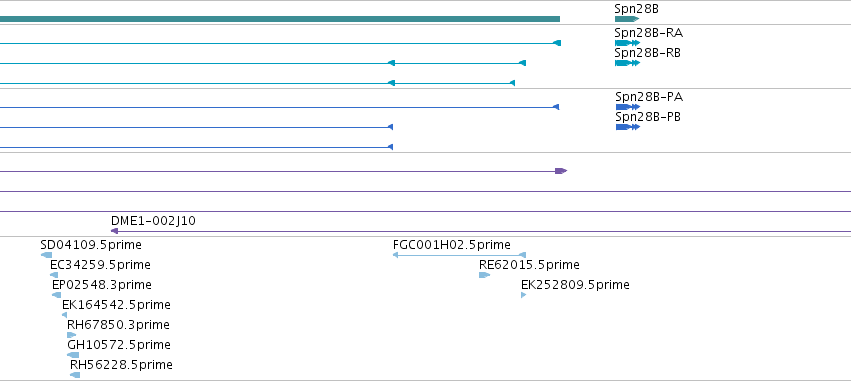Click the EK164542.5prime EST arrow
Image resolution: width=851 pixels, height=381 pixels.
tap(65, 315)
